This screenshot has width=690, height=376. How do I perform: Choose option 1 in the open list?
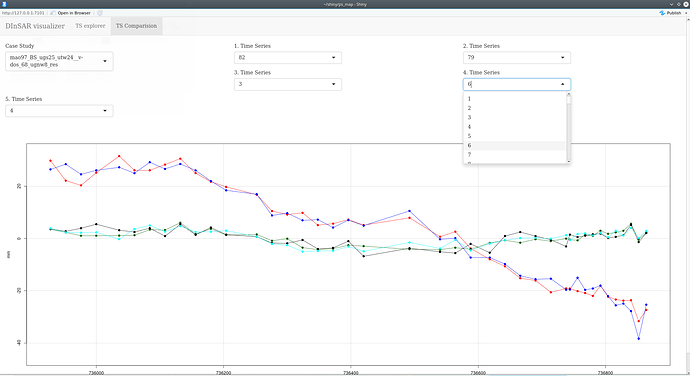pyautogui.click(x=514, y=99)
